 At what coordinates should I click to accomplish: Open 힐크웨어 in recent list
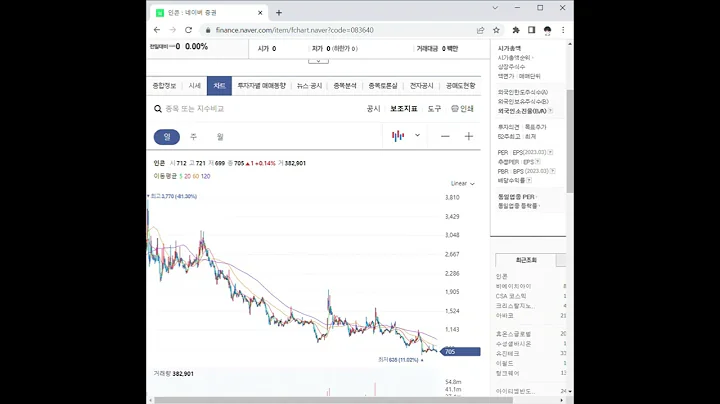507,373
